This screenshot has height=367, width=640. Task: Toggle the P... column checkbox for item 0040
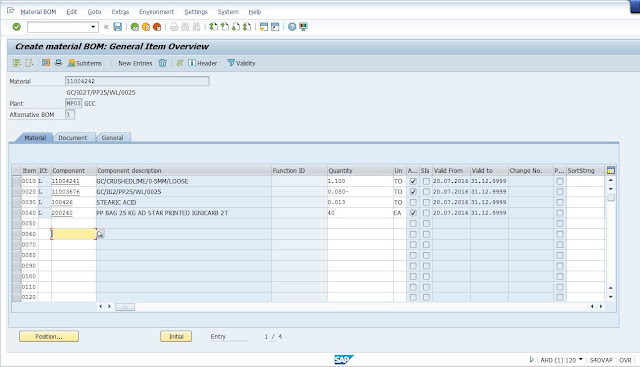[560, 213]
